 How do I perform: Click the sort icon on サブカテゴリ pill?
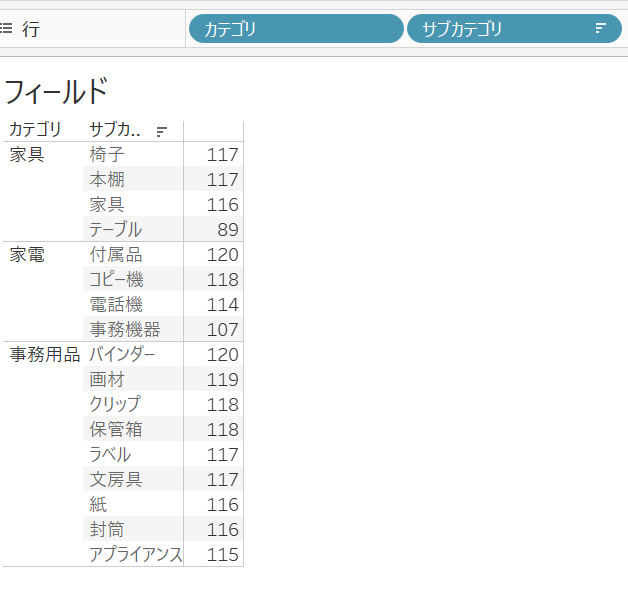coord(600,28)
